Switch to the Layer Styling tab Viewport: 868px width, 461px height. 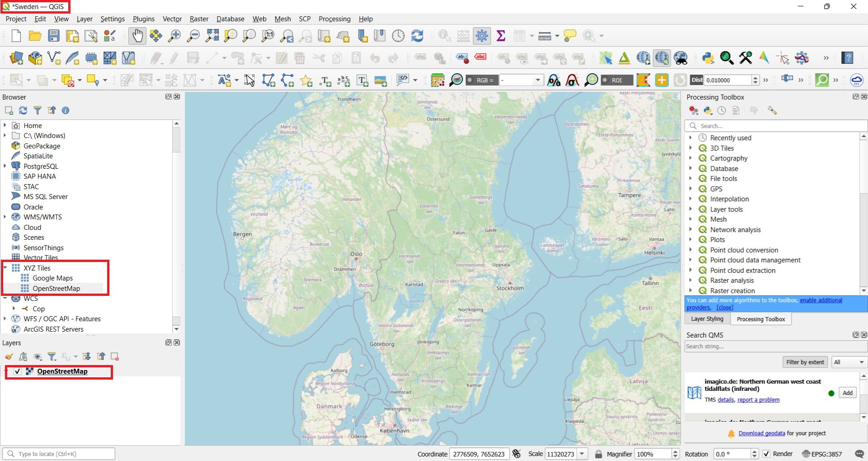707,319
